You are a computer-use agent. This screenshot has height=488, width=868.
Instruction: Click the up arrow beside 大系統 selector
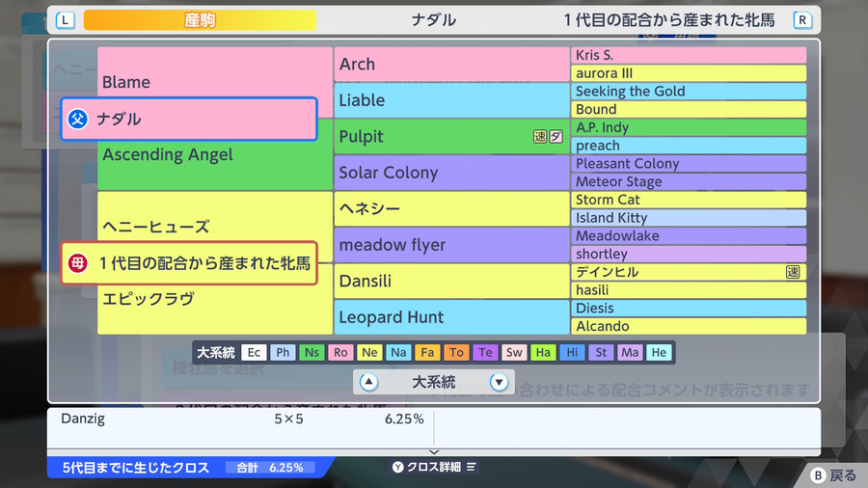click(368, 382)
